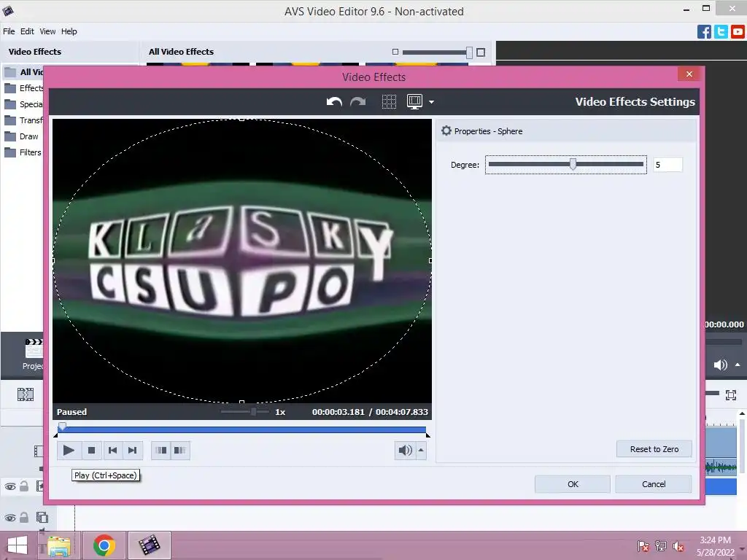Jump to previous frame button
747x560 pixels.
pyautogui.click(x=112, y=450)
